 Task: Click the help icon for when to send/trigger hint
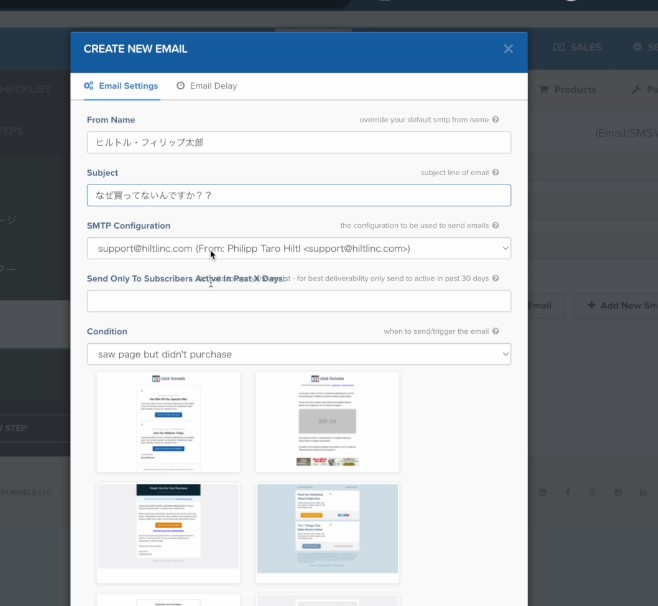click(496, 331)
